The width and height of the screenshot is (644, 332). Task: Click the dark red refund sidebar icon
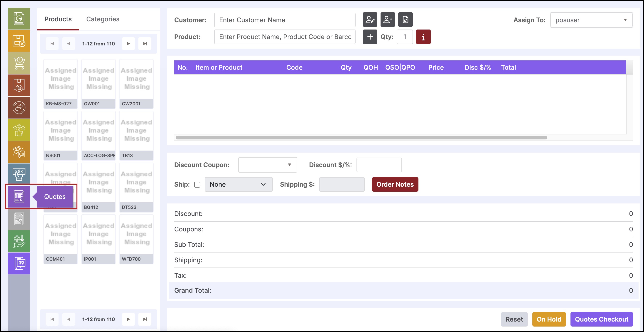[19, 85]
